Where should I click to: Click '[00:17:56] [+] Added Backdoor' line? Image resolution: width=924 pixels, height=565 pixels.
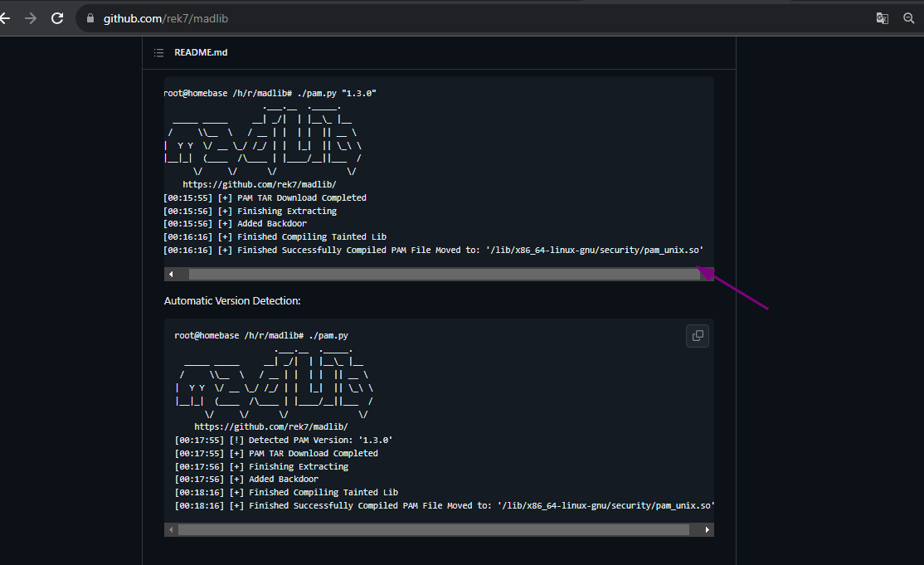246,479
